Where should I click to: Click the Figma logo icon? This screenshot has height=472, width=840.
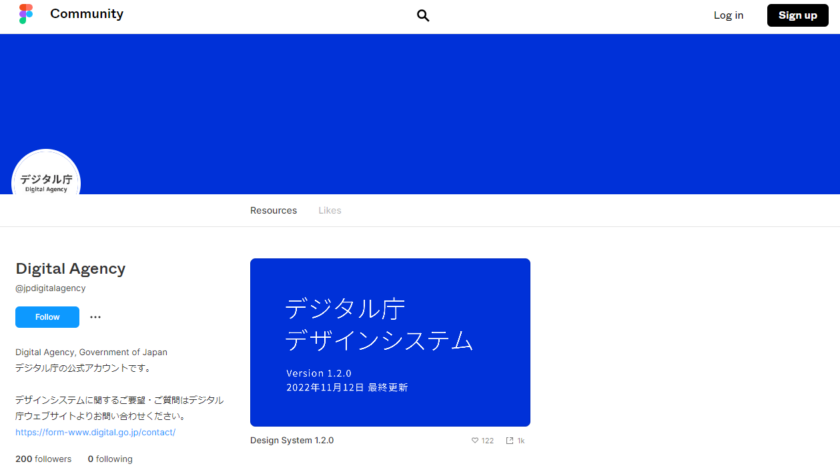[26, 14]
